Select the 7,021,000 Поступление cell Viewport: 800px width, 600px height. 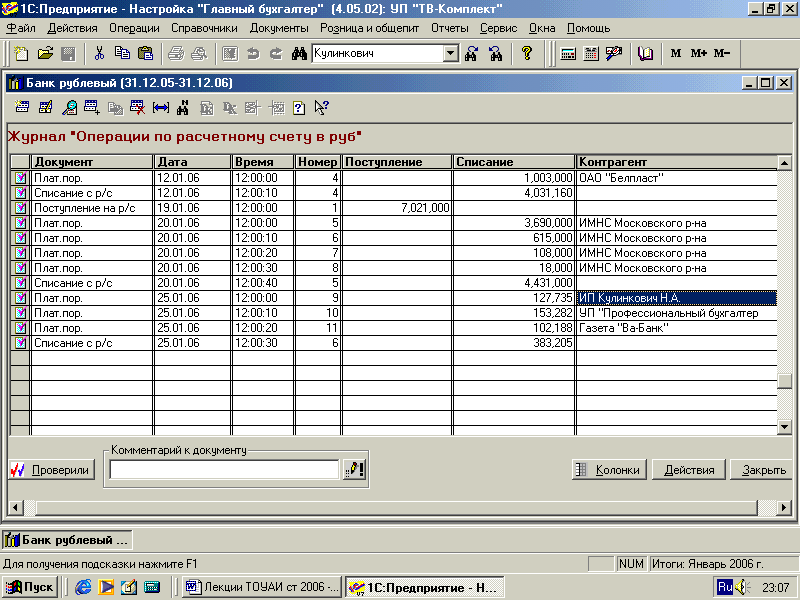pos(396,208)
